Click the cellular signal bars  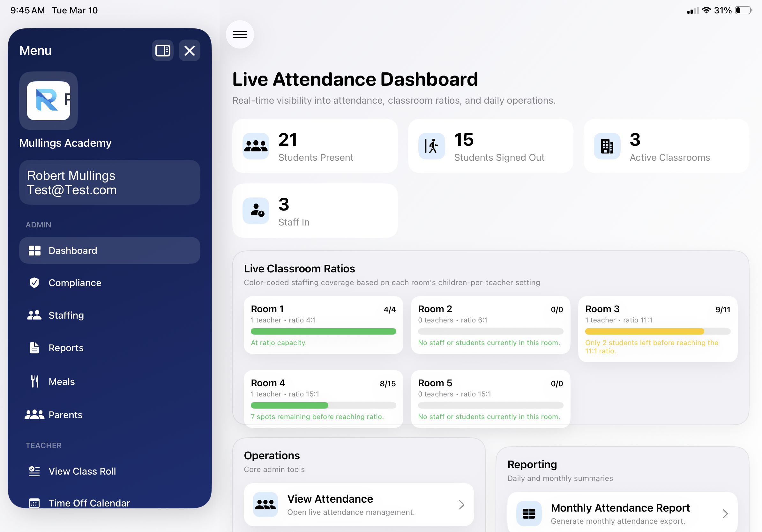click(693, 11)
